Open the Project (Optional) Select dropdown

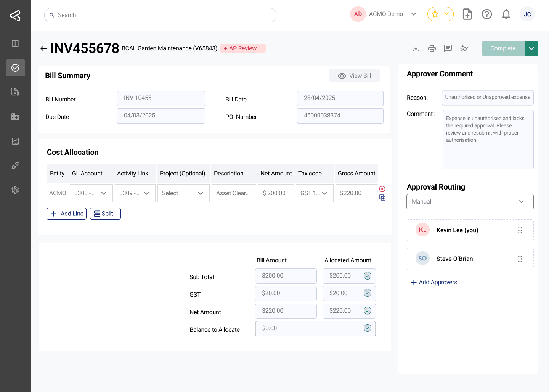(183, 193)
